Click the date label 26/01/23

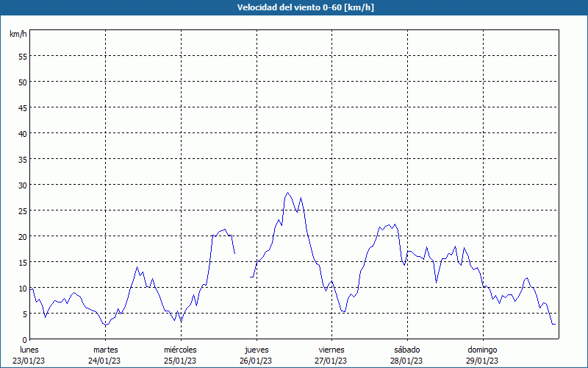256,361
